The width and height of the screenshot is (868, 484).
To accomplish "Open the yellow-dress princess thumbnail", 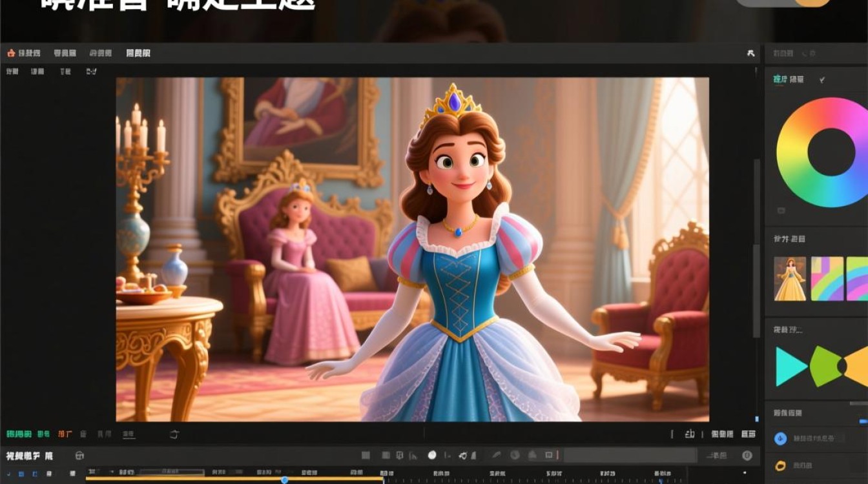I will coord(790,279).
